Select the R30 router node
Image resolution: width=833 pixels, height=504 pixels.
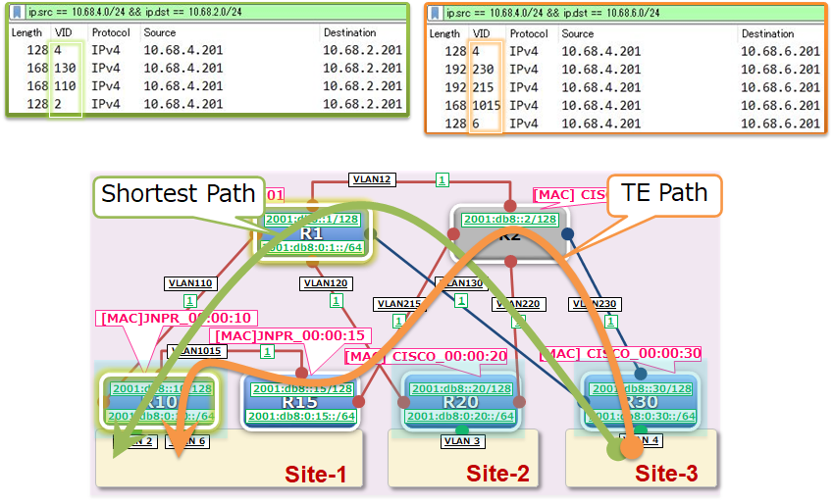tap(643, 402)
